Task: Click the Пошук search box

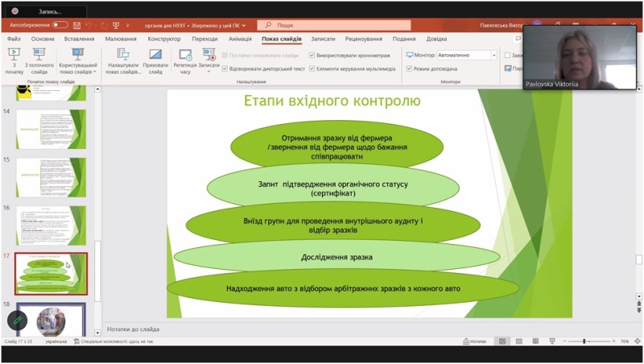Action: (x=333, y=25)
